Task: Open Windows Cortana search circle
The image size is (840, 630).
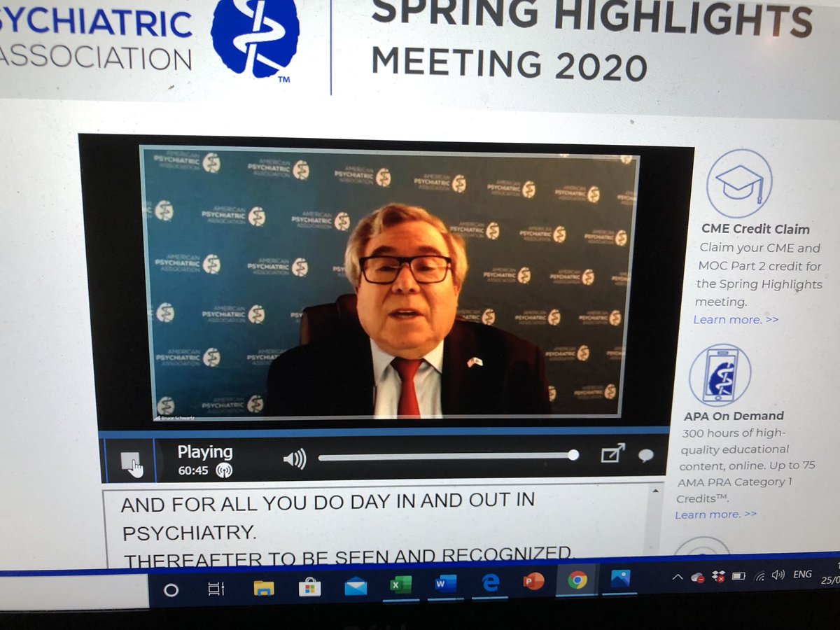Action: 171,589
